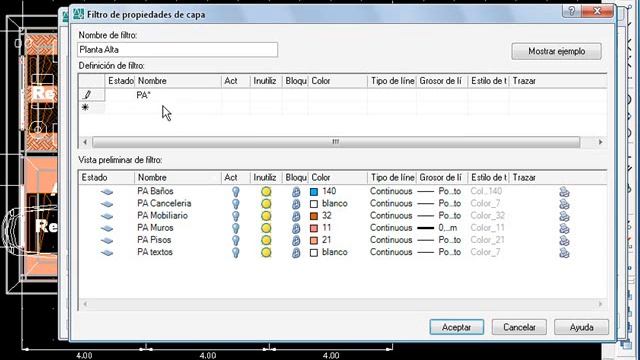The image size is (640, 360).
Task: Sort preview by Nombre column header
Action: point(178,178)
